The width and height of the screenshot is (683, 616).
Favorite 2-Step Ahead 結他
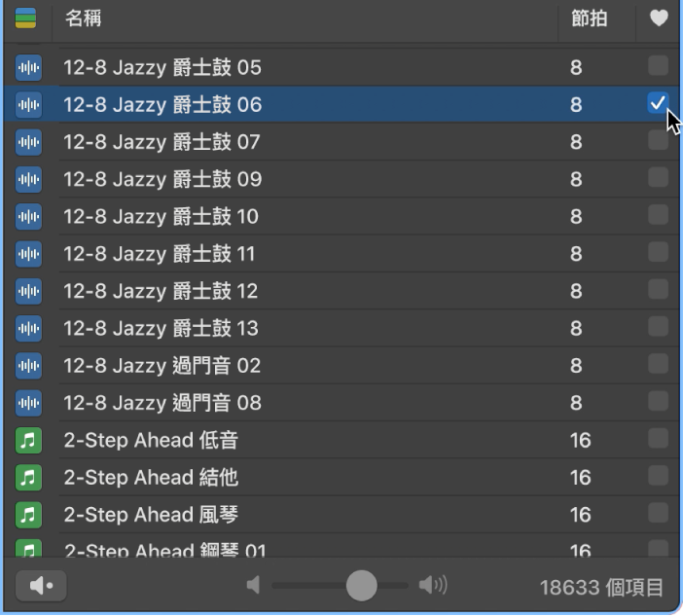(658, 475)
